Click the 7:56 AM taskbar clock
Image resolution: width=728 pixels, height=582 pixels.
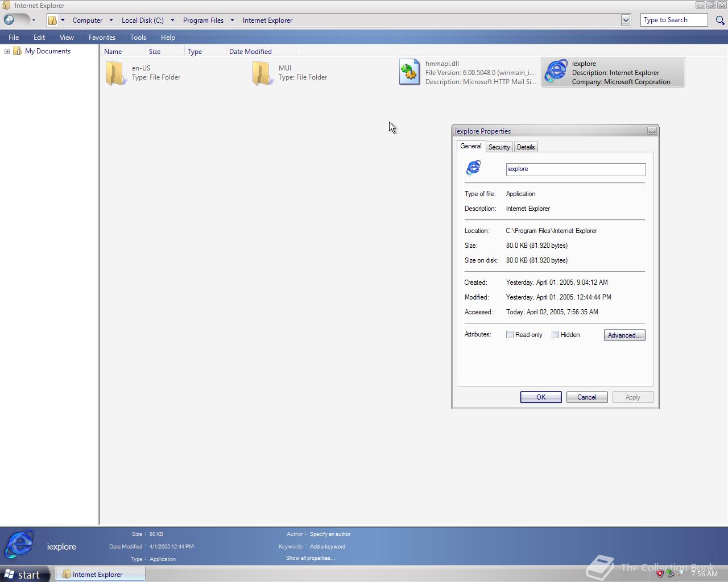click(x=705, y=574)
